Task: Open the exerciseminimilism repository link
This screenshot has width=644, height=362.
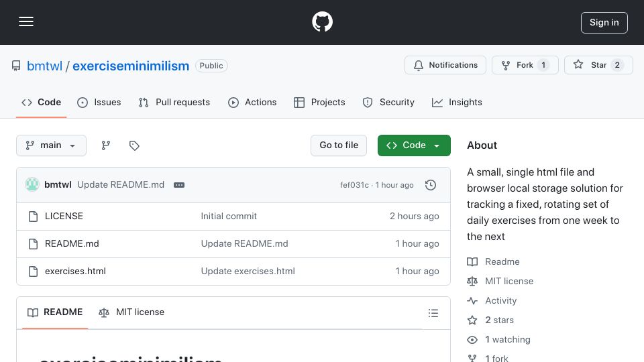Action: (131, 66)
